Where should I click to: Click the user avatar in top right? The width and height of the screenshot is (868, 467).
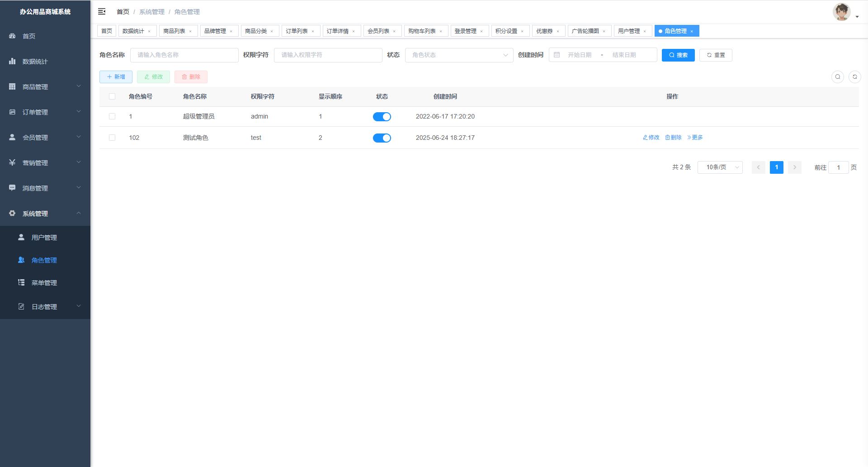tap(841, 12)
